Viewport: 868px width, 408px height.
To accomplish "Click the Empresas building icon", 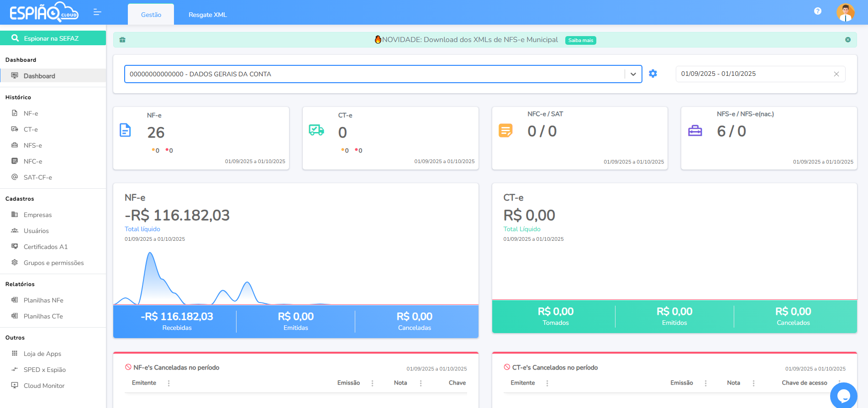I will 15,214.
